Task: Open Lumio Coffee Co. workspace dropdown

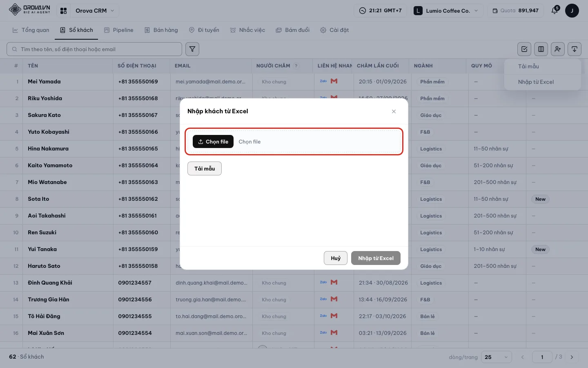Action: pos(447,11)
